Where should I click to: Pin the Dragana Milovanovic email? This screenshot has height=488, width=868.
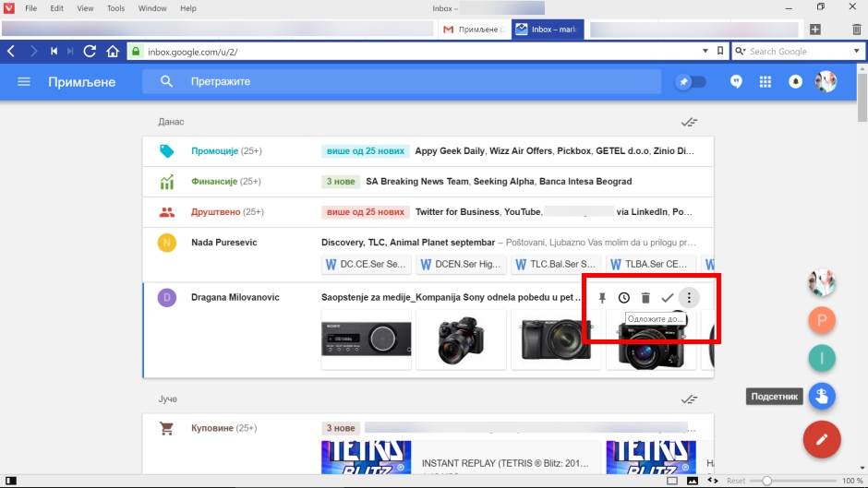(x=602, y=298)
